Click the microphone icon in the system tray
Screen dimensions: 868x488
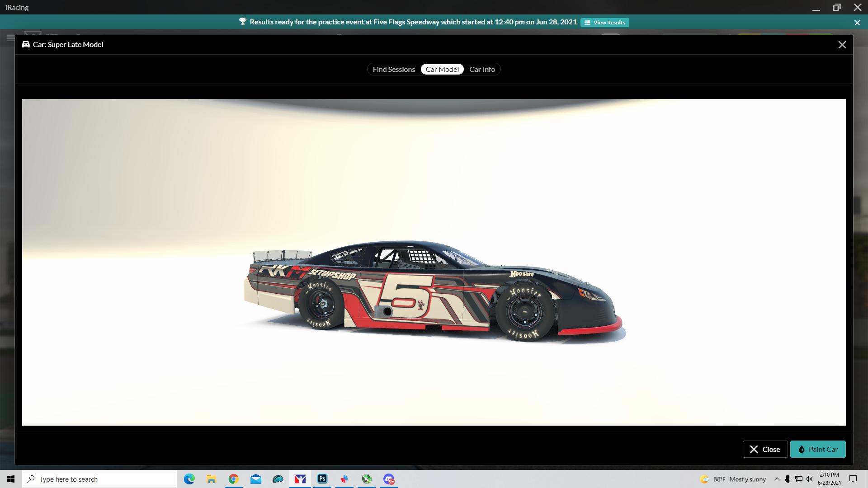tap(787, 479)
